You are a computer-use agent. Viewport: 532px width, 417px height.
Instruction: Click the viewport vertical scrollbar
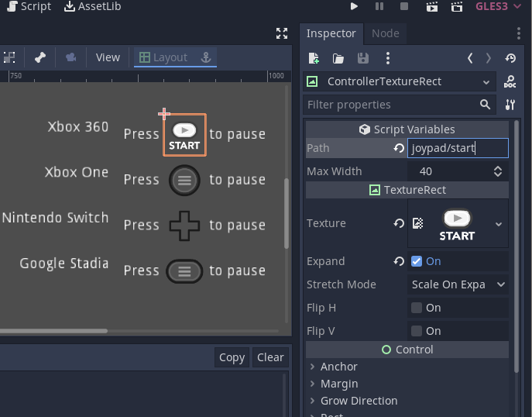click(287, 213)
